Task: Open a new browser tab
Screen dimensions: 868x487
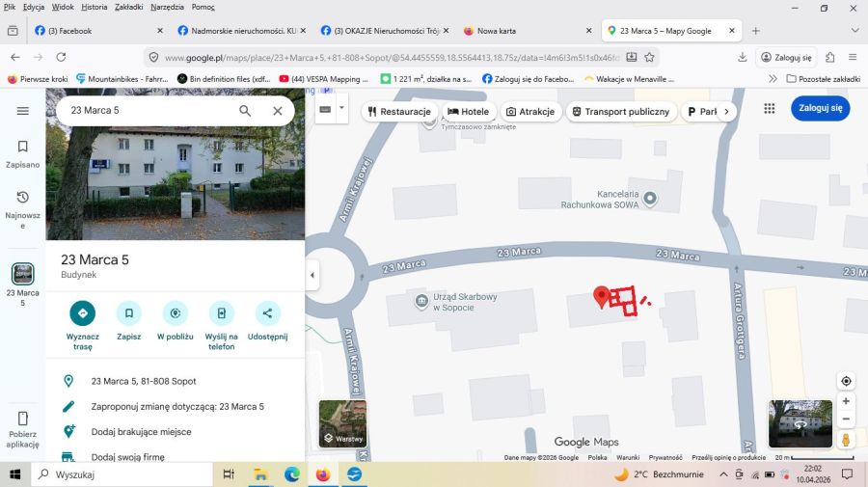Action: [x=755, y=31]
